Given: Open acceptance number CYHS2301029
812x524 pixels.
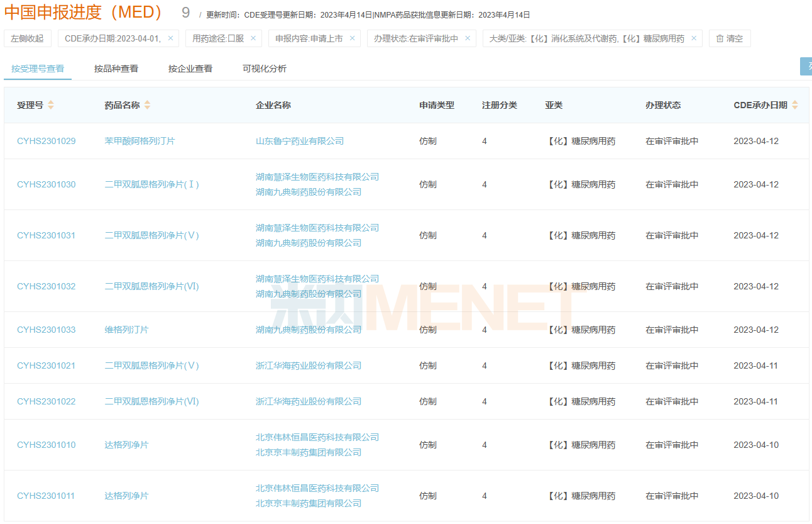Looking at the screenshot, I should [46, 141].
